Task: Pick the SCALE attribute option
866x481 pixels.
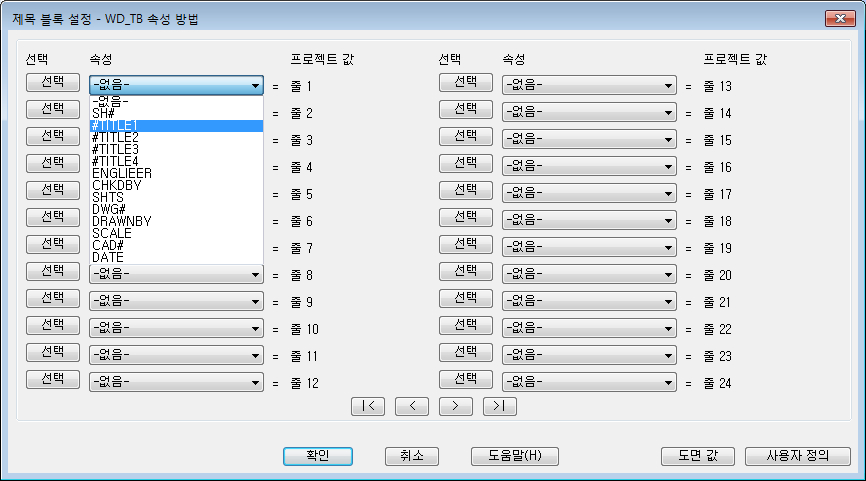Action: pyautogui.click(x=176, y=234)
